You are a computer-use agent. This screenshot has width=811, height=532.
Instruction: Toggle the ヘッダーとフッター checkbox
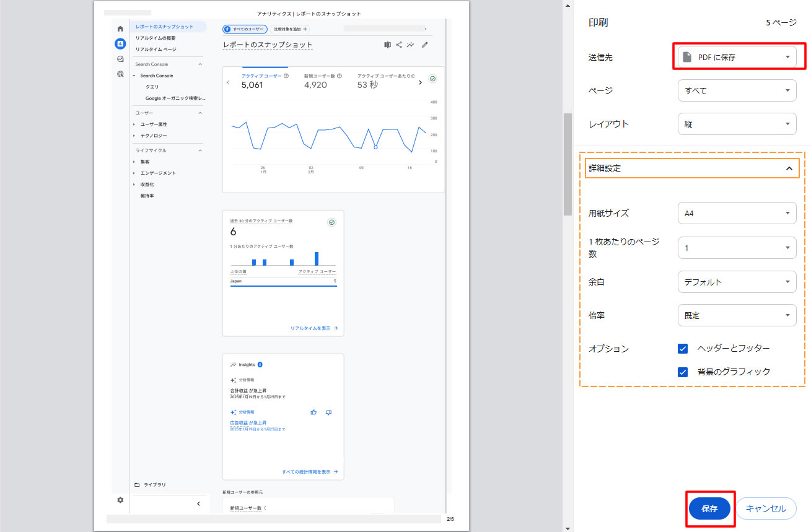[x=683, y=349]
